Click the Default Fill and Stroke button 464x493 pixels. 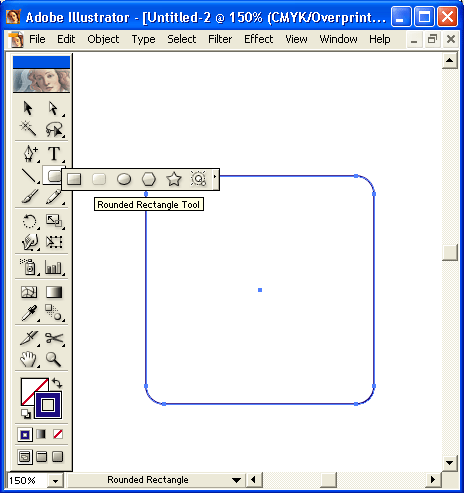[26, 414]
